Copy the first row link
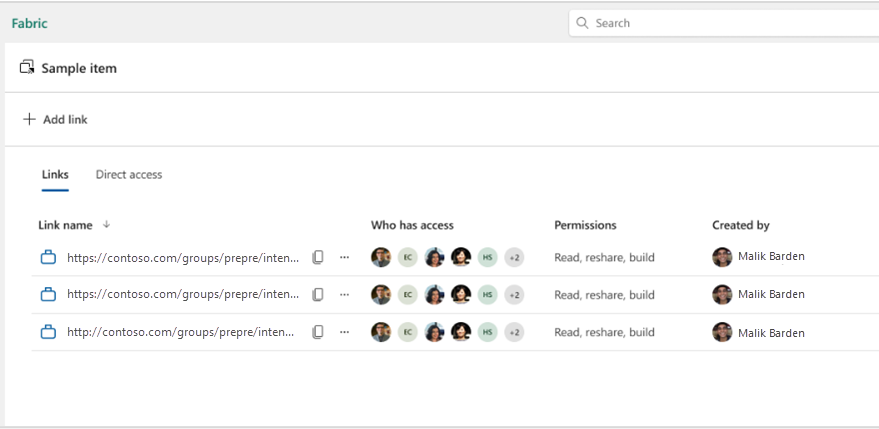Screen dimensions: 879x429 point(318,257)
